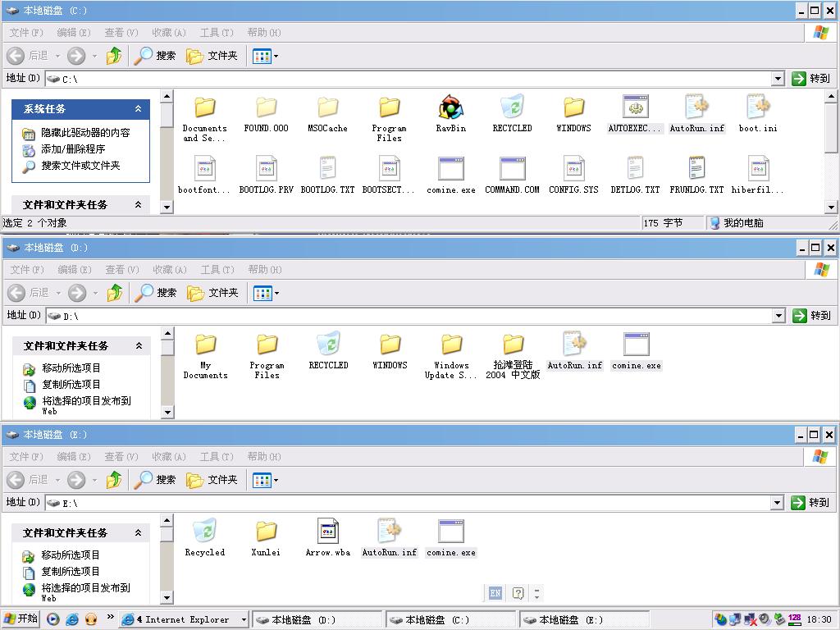Click 转到 button in E: window
Screen dimensions: 840x630
(810, 503)
